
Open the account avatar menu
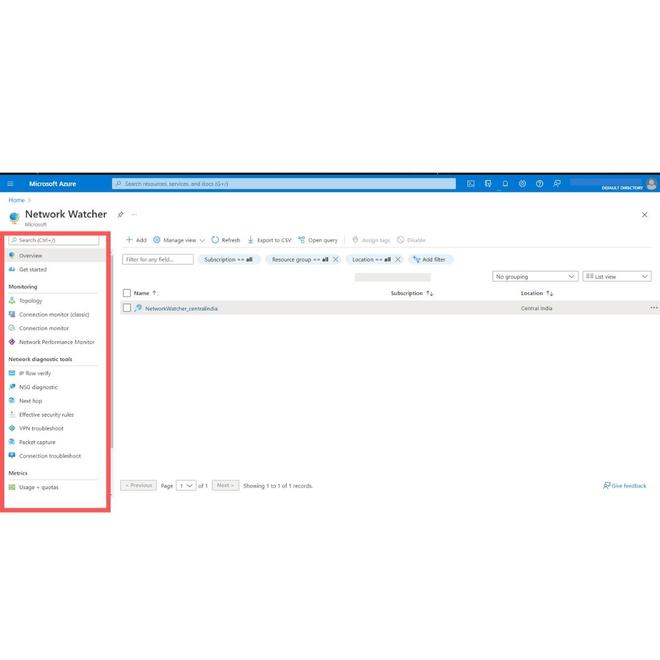[652, 184]
